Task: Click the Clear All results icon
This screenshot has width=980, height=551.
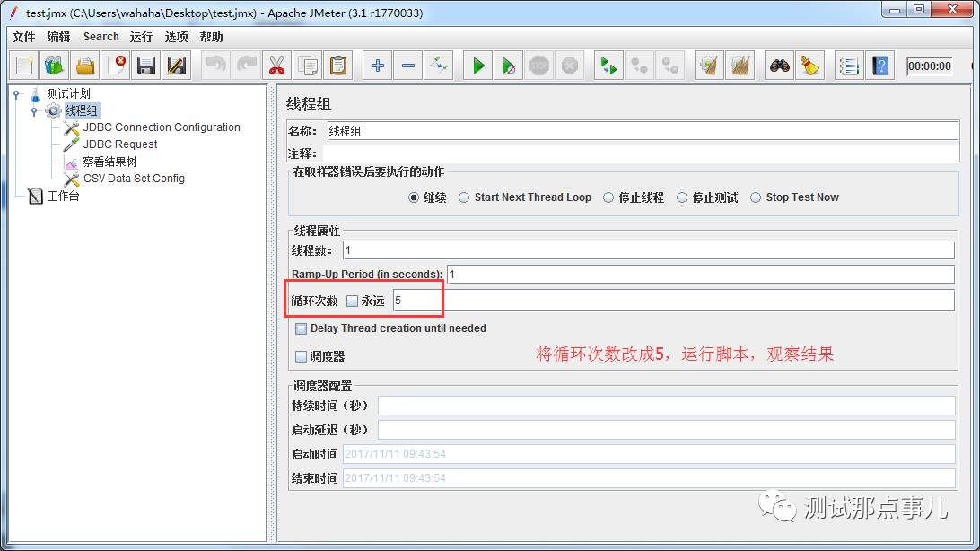Action: (740, 66)
